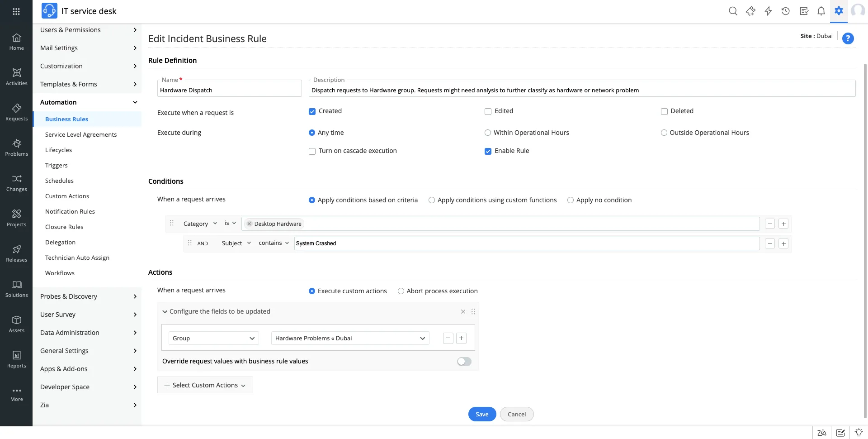
Task: Open the Activities module
Action: pos(16,77)
